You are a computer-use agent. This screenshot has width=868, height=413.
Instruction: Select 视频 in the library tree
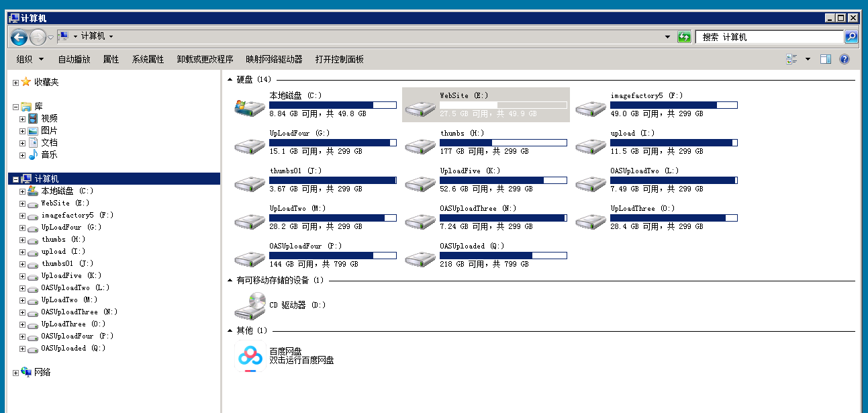(x=49, y=119)
